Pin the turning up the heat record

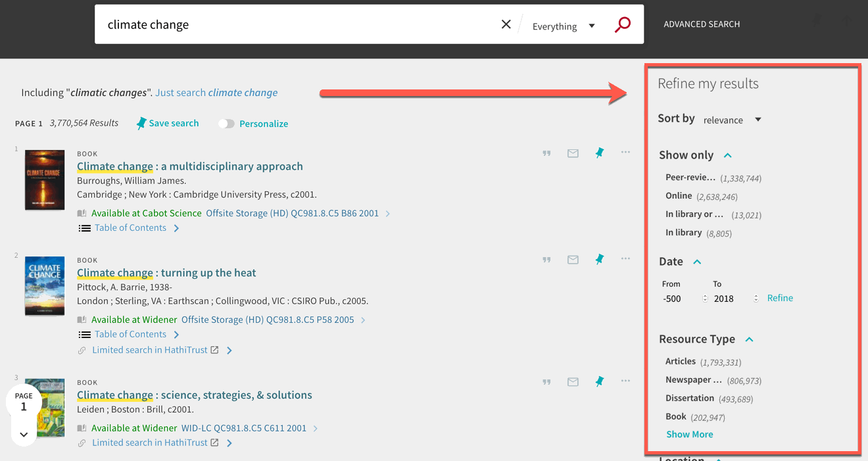pos(599,260)
